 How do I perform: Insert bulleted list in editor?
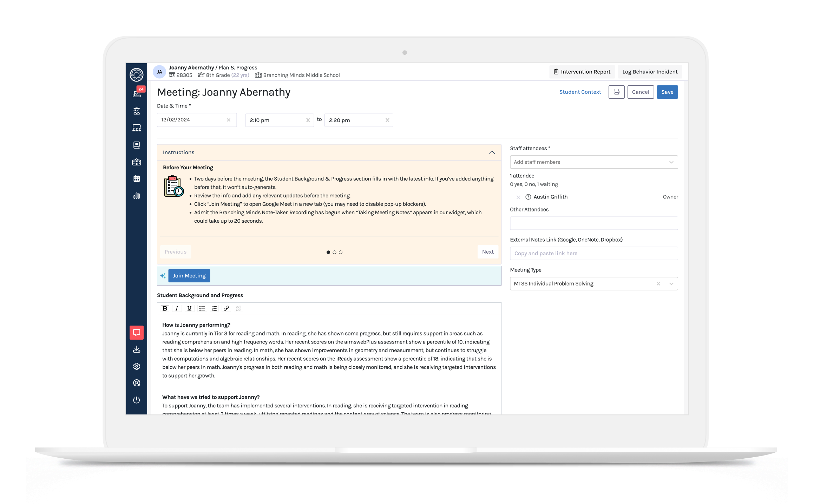[202, 308]
